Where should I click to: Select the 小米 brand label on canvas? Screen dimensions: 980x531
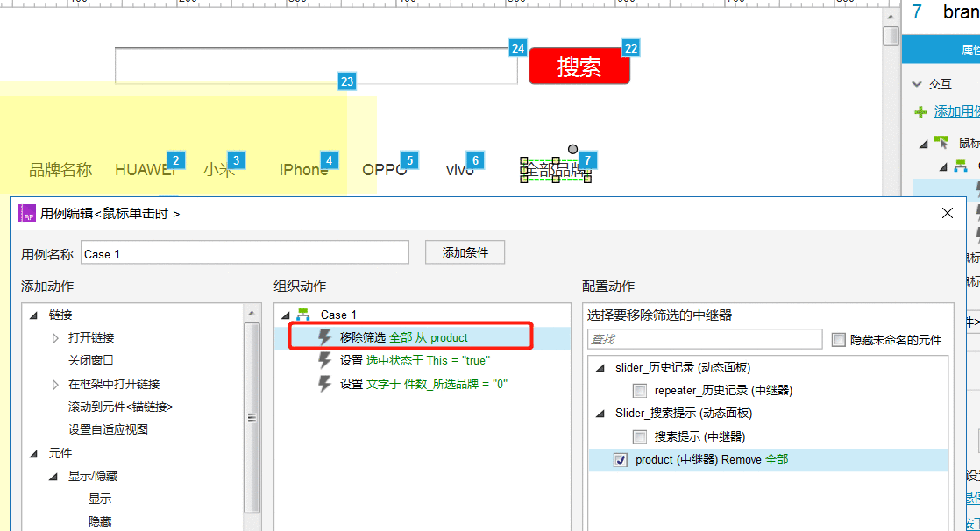point(219,169)
